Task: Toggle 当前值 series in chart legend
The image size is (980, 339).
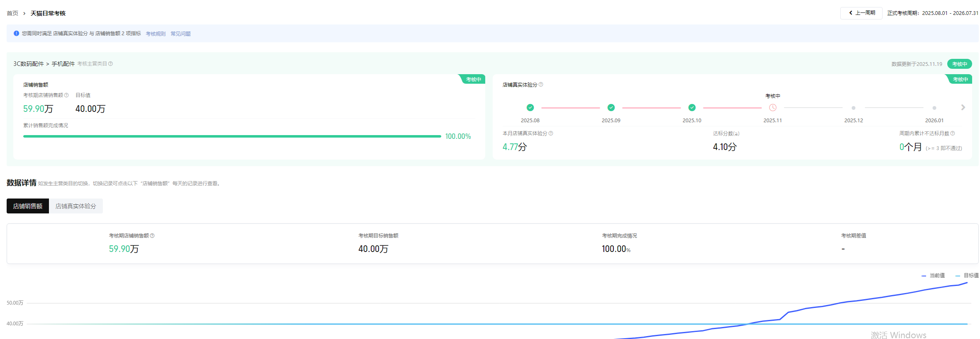Action: point(933,276)
